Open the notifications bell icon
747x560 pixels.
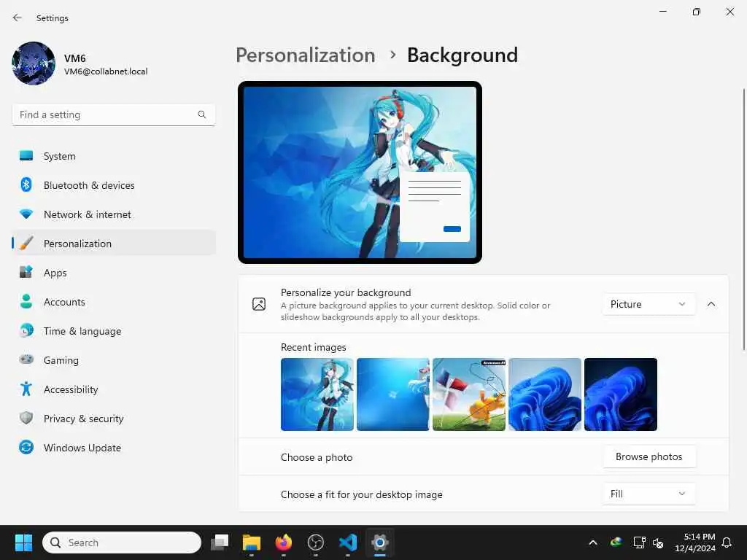click(727, 542)
